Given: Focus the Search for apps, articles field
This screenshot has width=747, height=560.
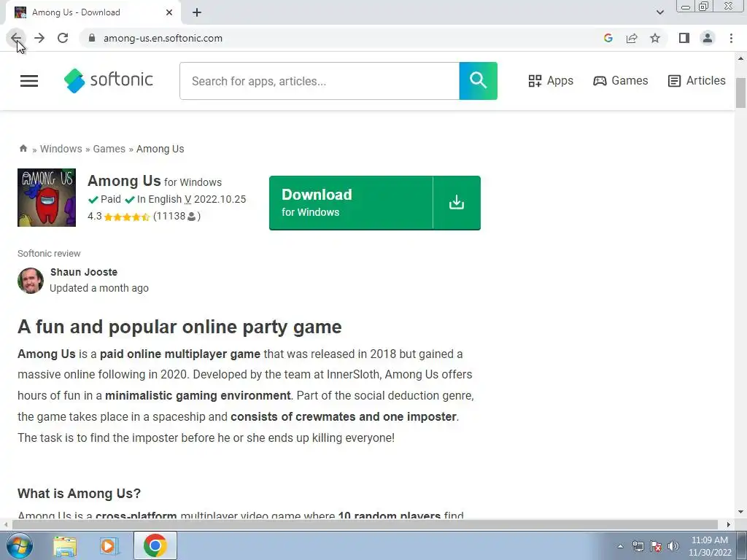Looking at the screenshot, I should click(x=320, y=81).
